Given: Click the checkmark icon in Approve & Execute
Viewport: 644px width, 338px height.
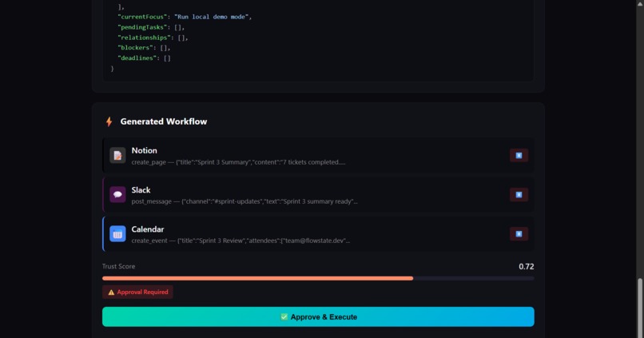Looking at the screenshot, I should (284, 316).
